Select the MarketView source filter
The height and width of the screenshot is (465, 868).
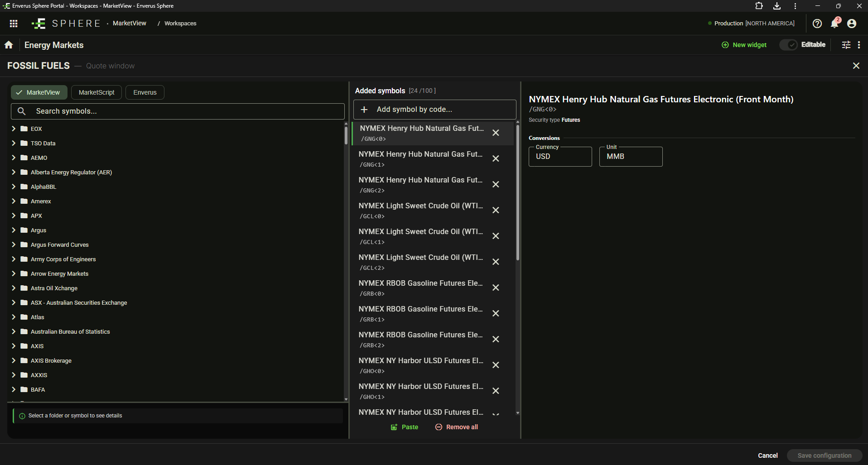(x=39, y=92)
